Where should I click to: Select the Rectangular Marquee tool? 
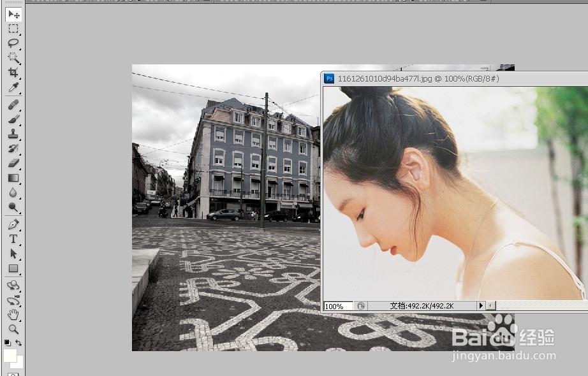click(13, 29)
